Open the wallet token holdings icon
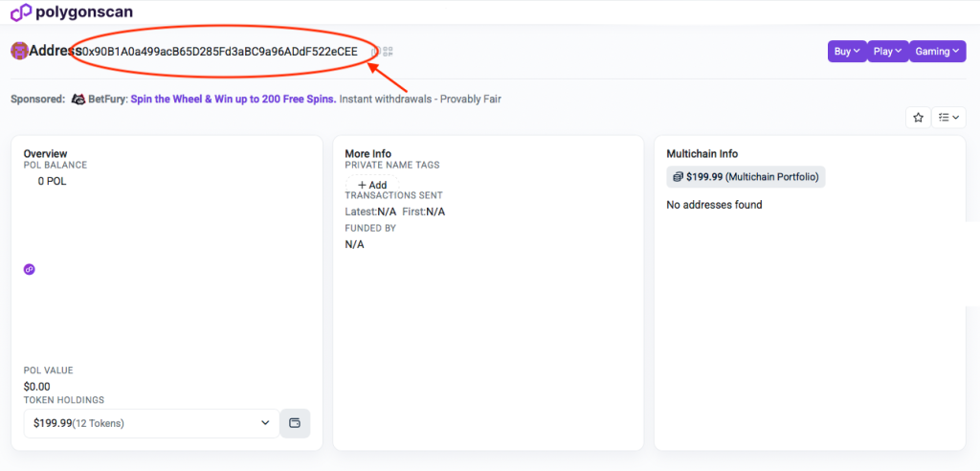This screenshot has height=471, width=980. [295, 423]
